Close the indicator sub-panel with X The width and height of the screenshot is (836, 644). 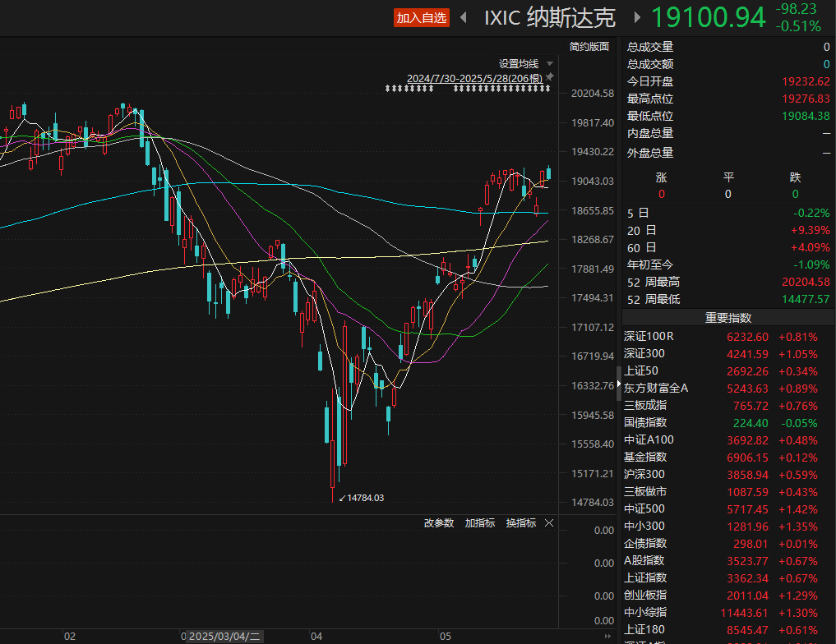(549, 523)
